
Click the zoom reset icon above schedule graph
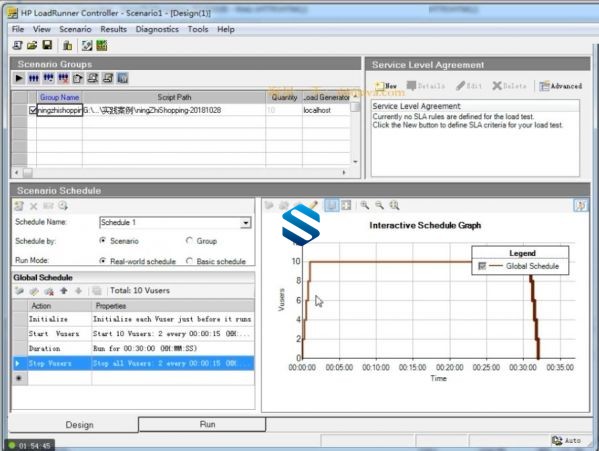tap(394, 205)
